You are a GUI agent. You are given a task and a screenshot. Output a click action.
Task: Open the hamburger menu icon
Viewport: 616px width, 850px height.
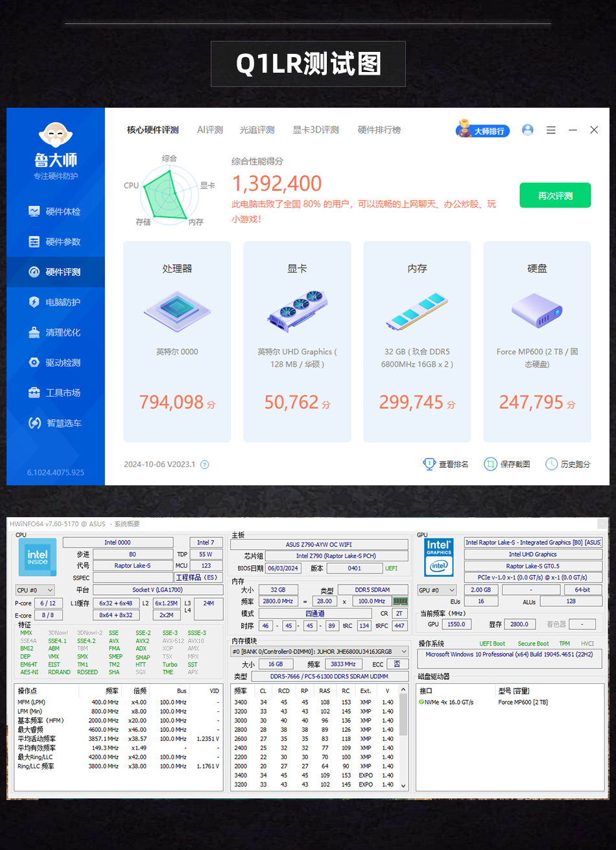pos(551,130)
